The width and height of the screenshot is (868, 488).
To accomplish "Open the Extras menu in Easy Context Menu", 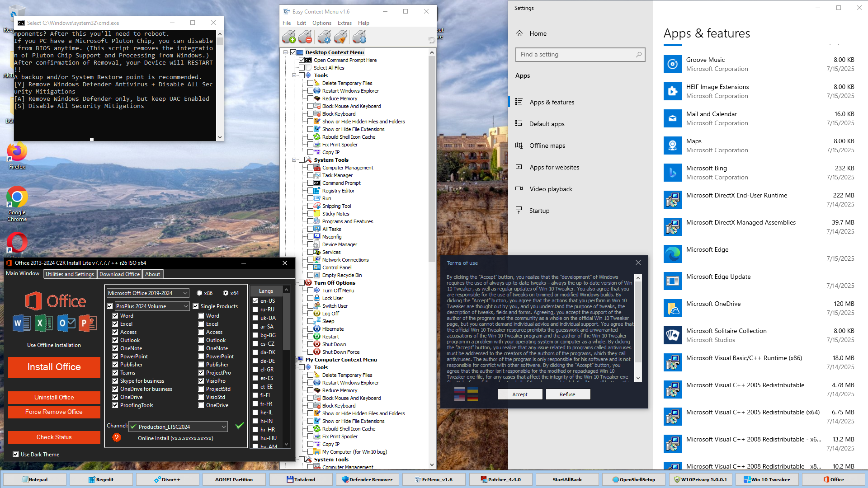I will coord(344,23).
